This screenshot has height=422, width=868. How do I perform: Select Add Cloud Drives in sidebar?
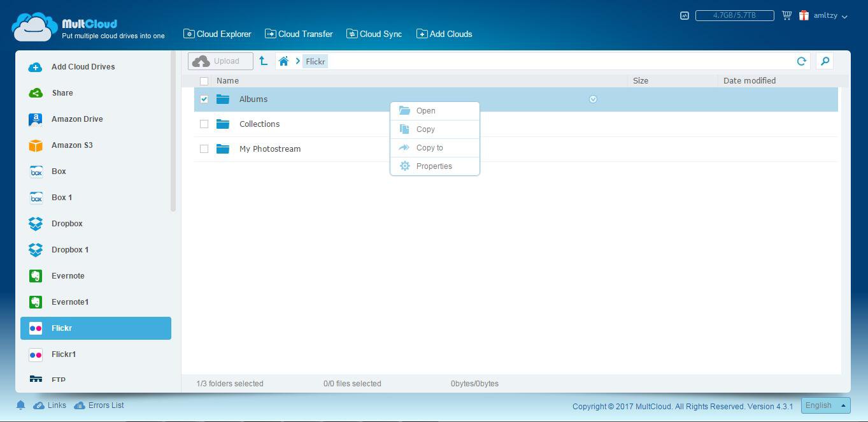96,67
